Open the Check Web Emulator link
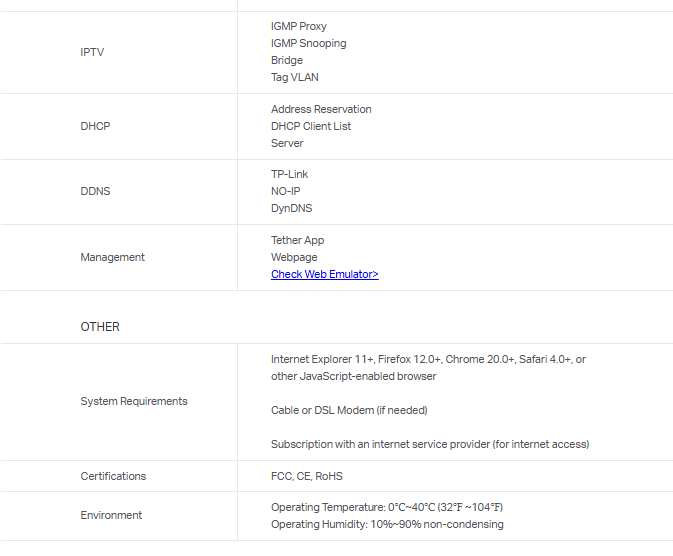 (x=324, y=274)
